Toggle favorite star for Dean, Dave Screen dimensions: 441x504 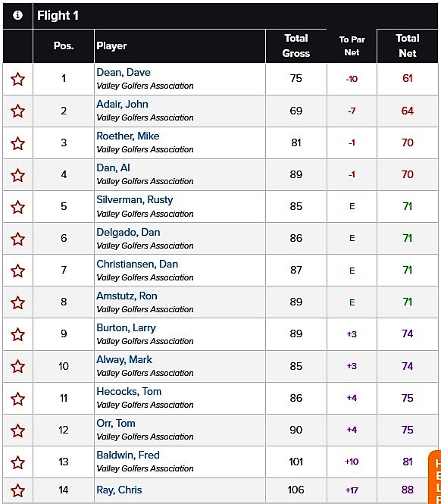[17, 79]
